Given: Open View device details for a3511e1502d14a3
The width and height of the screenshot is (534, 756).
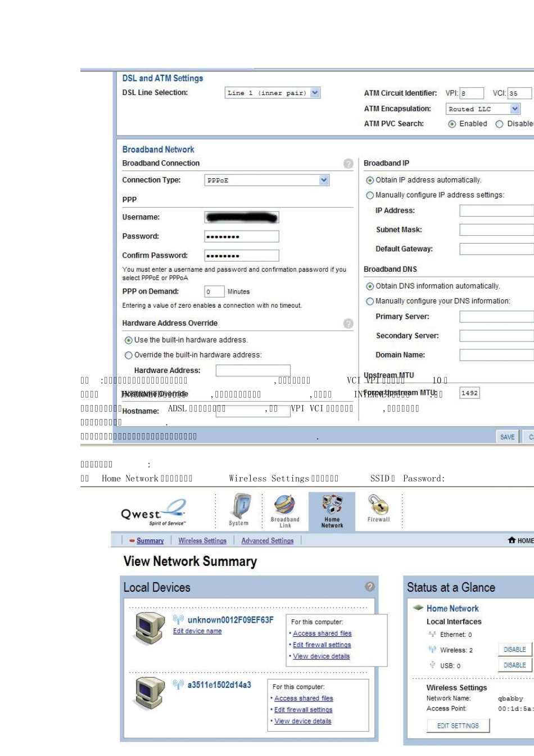Looking at the screenshot, I should pos(303,721).
